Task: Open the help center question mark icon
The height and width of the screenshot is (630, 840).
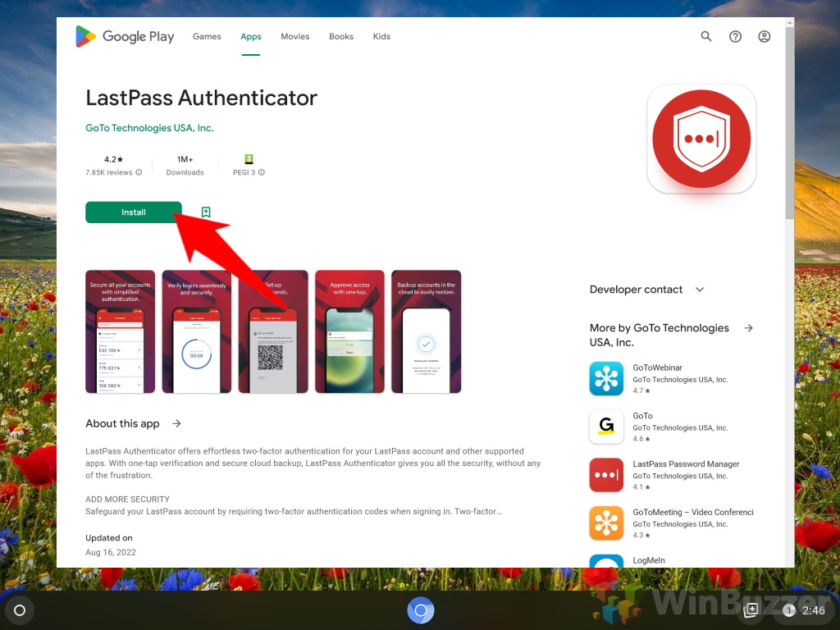Action: click(x=735, y=36)
